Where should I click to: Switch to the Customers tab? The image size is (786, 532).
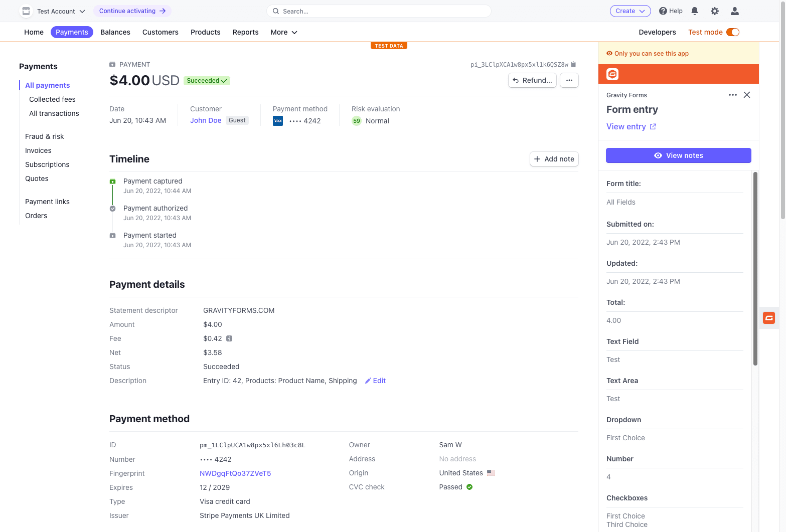coord(160,32)
